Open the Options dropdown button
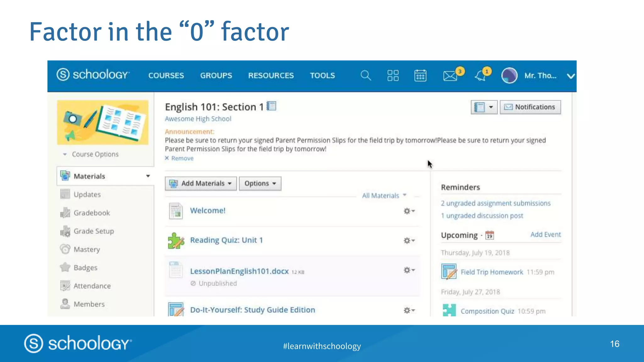The image size is (644, 362). (x=260, y=183)
